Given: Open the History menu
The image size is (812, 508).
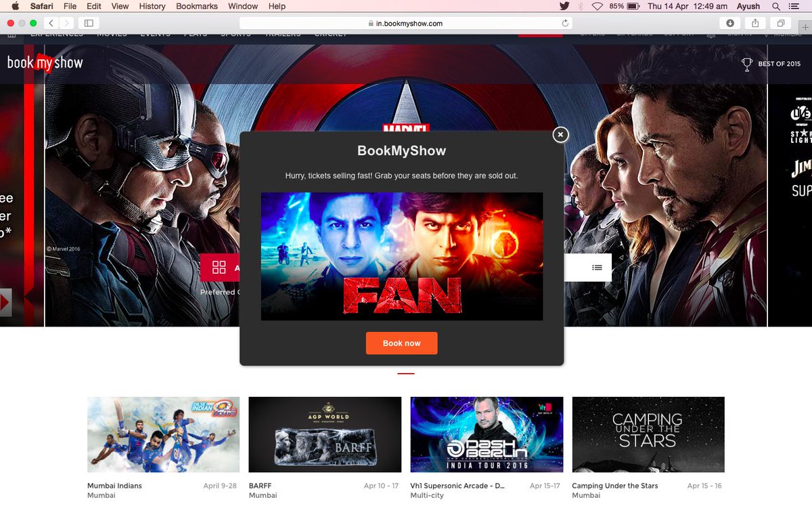Looking at the screenshot, I should tap(152, 6).
